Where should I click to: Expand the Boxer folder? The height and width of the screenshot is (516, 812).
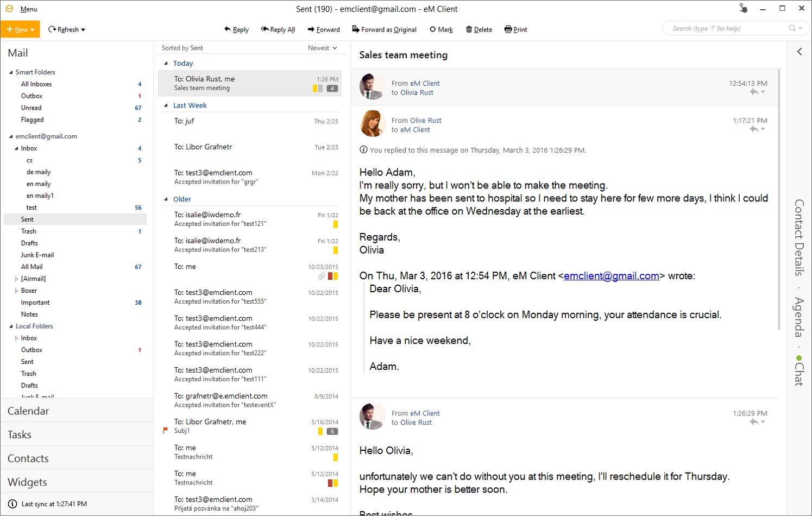click(16, 291)
